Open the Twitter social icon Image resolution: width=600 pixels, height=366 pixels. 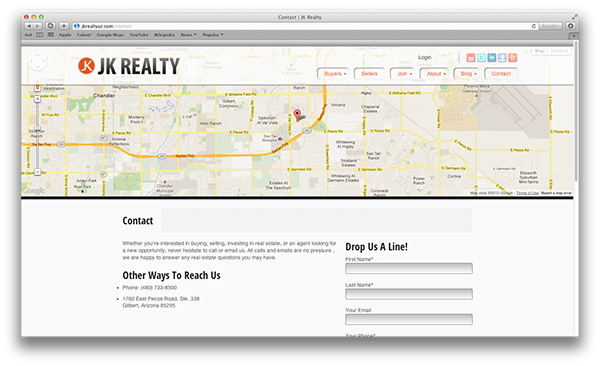click(481, 58)
